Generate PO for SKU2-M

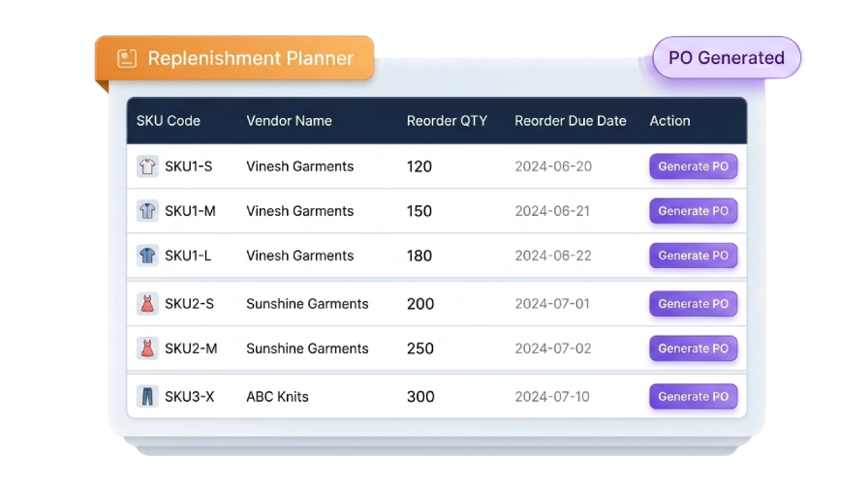click(693, 348)
